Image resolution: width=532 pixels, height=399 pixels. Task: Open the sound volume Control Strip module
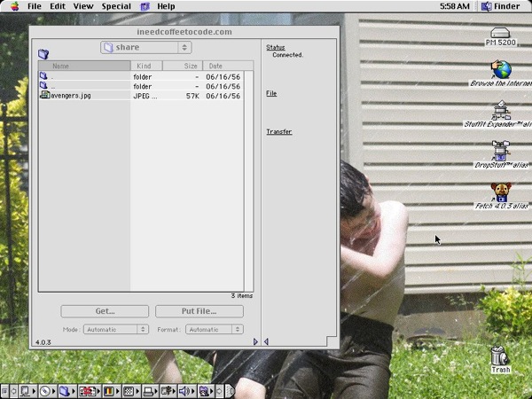[x=187, y=391]
